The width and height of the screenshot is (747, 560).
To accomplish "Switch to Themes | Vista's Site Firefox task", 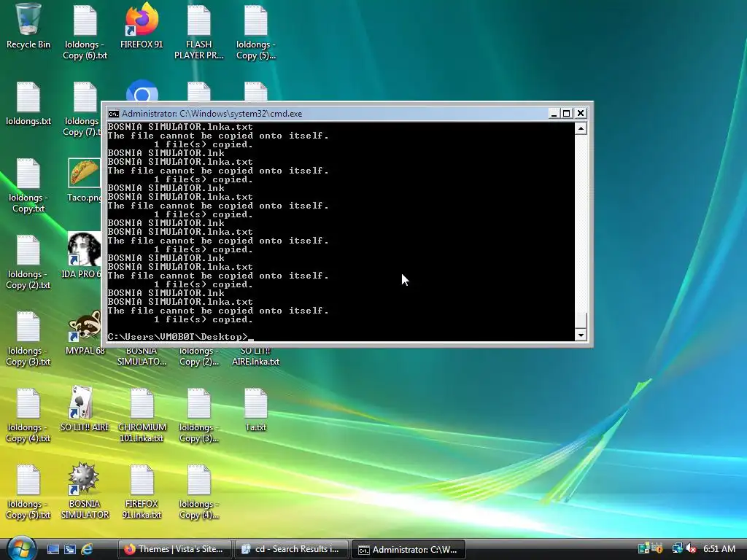I will tap(175, 549).
